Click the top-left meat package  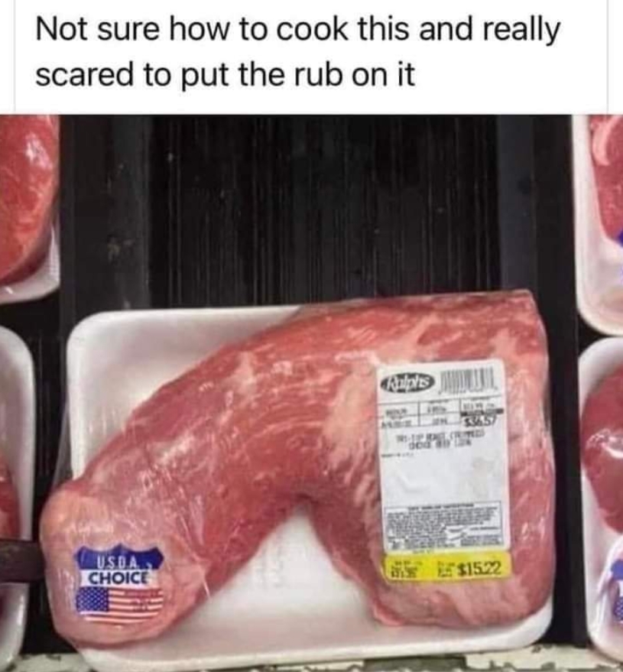[28, 206]
